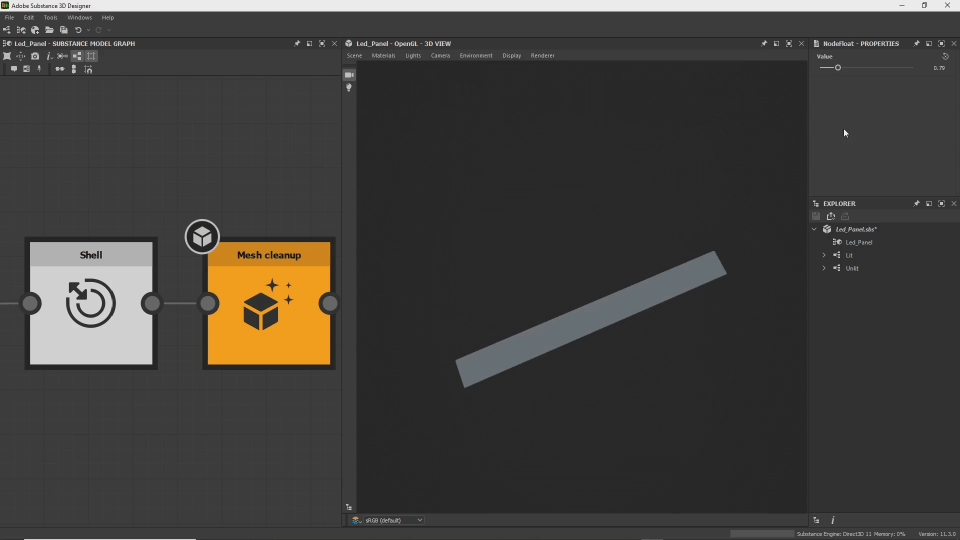The height and width of the screenshot is (540, 960).
Task: Pin the Substance Model Graph panel
Action: point(297,43)
